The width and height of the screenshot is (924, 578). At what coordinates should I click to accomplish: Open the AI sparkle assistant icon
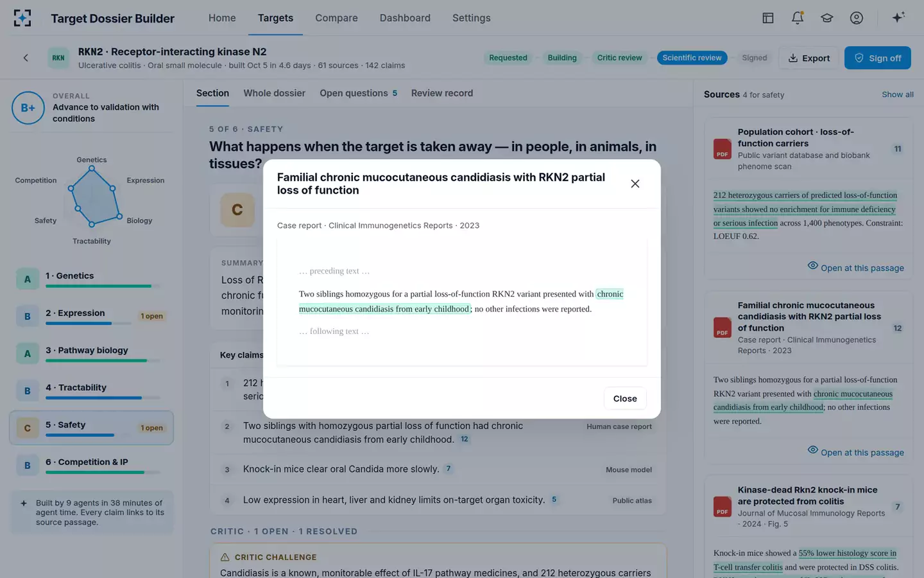click(x=898, y=17)
